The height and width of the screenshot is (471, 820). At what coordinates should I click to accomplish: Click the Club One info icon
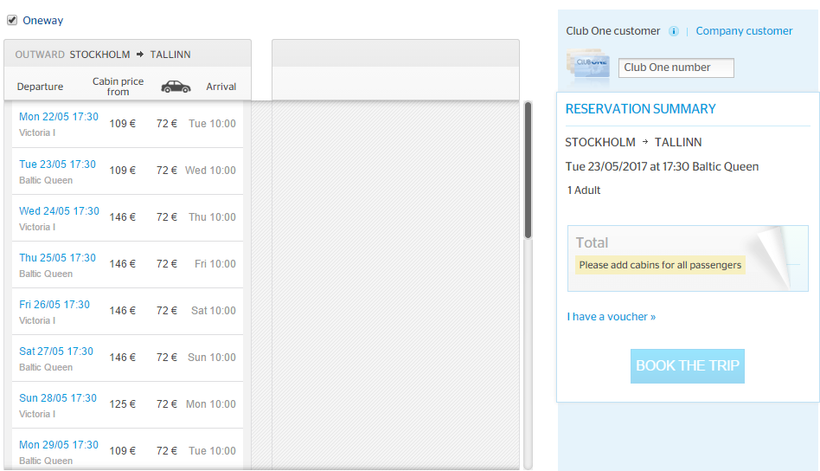pyautogui.click(x=674, y=31)
